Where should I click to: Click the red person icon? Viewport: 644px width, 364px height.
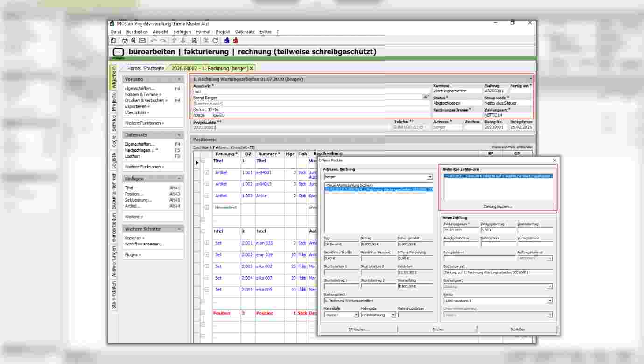click(x=236, y=41)
